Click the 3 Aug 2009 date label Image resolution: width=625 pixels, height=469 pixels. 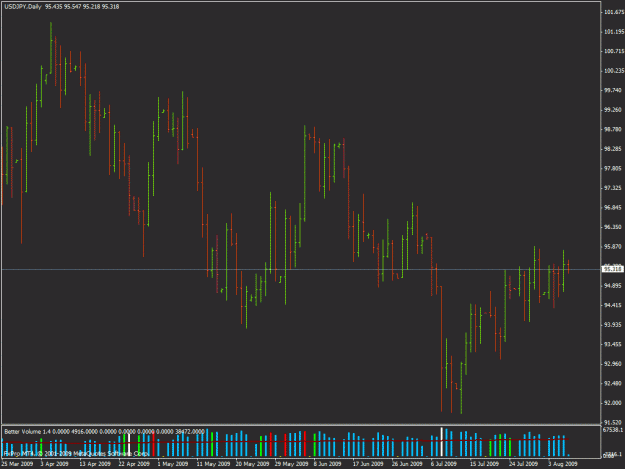click(x=562, y=464)
